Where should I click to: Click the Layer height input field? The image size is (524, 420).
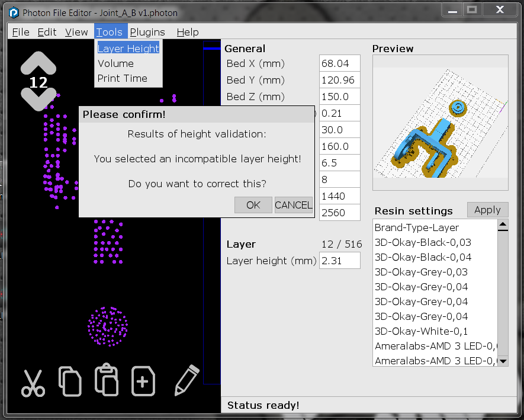[x=339, y=260]
